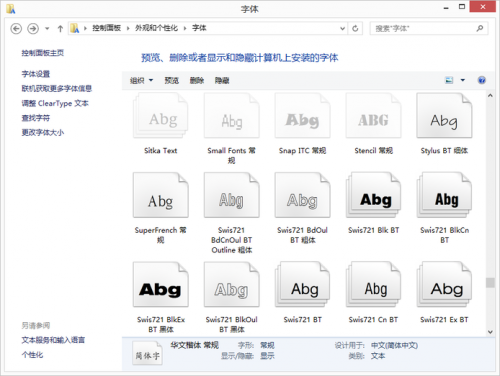The image size is (500, 376).
Task: Navigate to 外观和个性化 in breadcrumb
Action: (156, 28)
